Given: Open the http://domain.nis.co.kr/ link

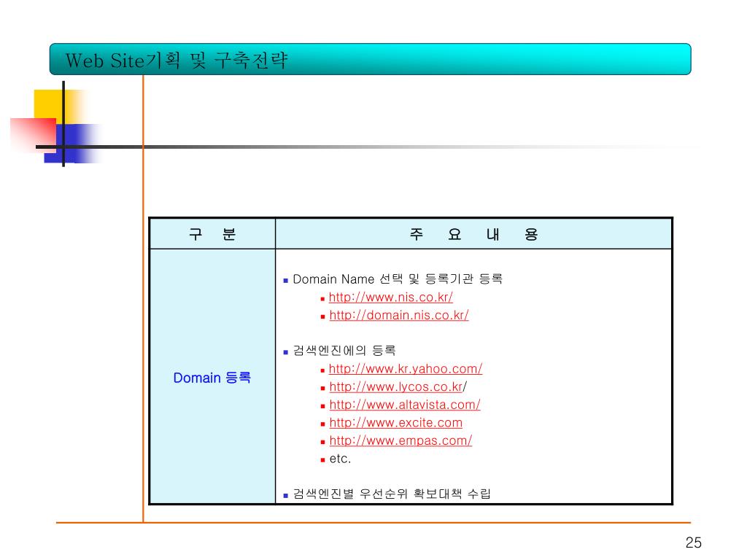Looking at the screenshot, I should click(399, 315).
